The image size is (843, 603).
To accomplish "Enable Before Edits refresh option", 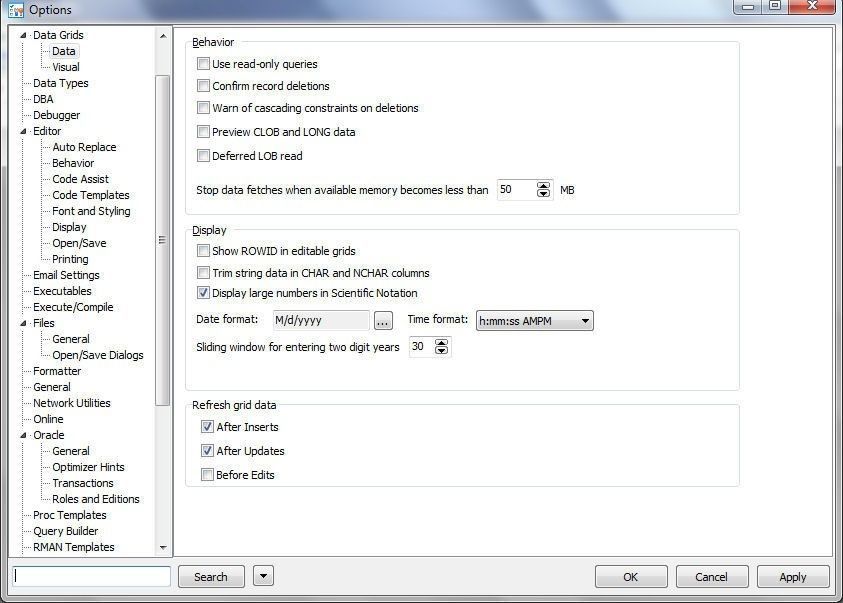I will (208, 475).
